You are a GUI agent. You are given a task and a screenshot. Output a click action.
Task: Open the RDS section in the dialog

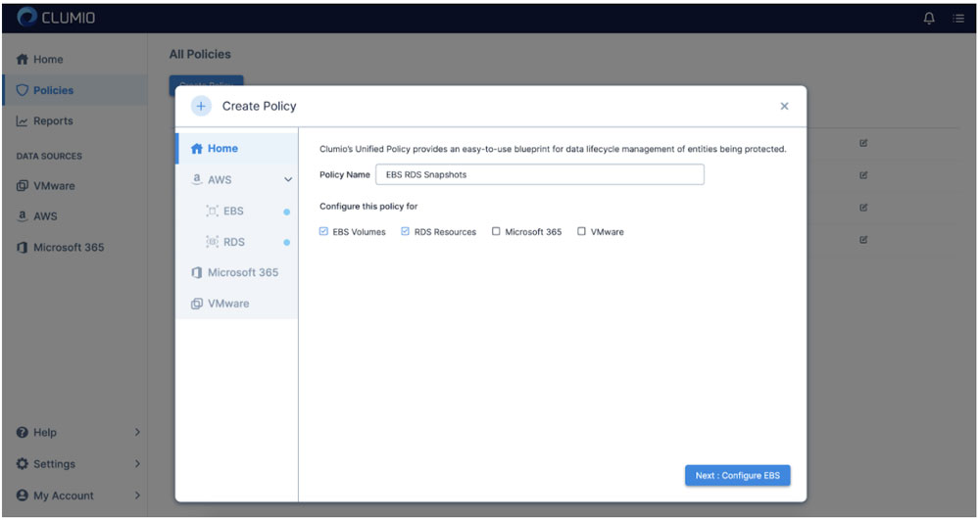(x=237, y=242)
